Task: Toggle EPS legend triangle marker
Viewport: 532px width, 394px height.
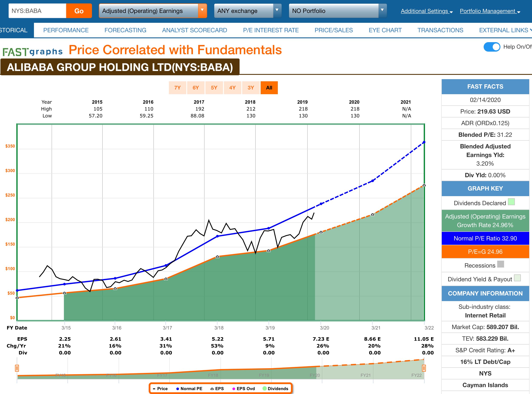Action: [x=212, y=388]
